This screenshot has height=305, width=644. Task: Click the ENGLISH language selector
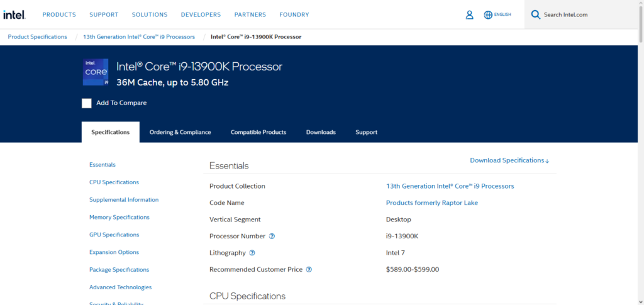click(502, 14)
